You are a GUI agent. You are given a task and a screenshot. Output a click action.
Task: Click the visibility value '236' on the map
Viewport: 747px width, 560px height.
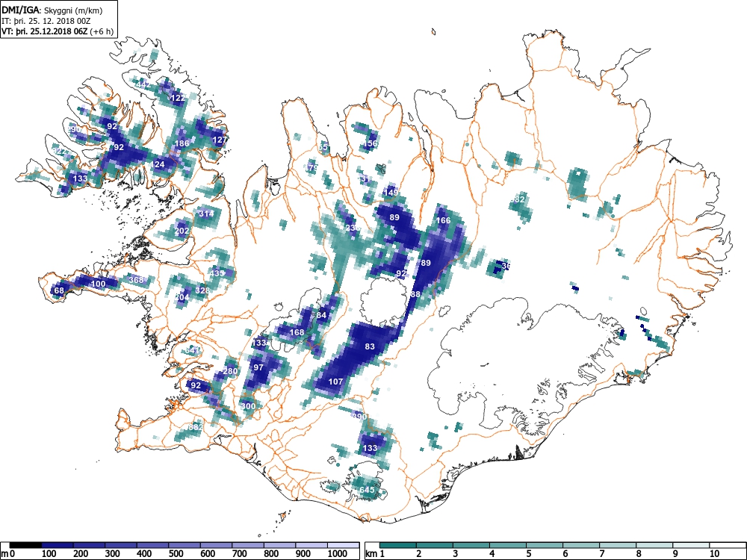(x=353, y=228)
